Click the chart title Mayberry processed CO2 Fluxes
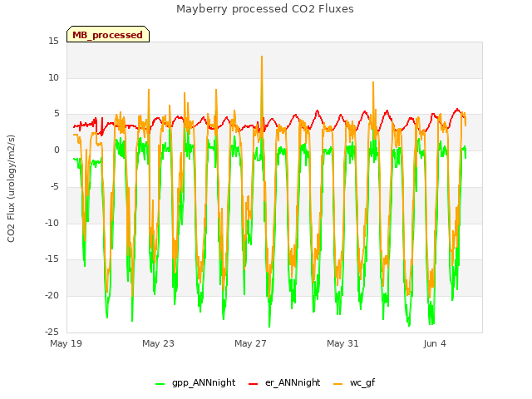This screenshot has height=399, width=532. (265, 9)
